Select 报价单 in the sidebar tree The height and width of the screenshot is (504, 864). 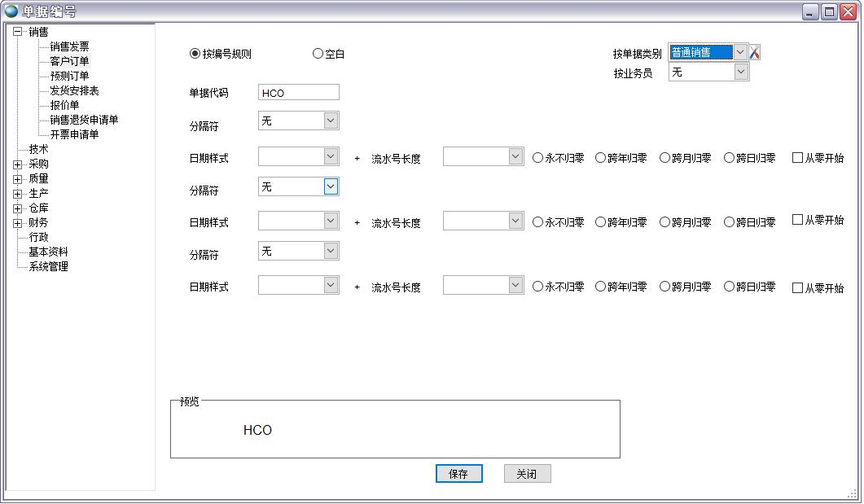coord(66,105)
